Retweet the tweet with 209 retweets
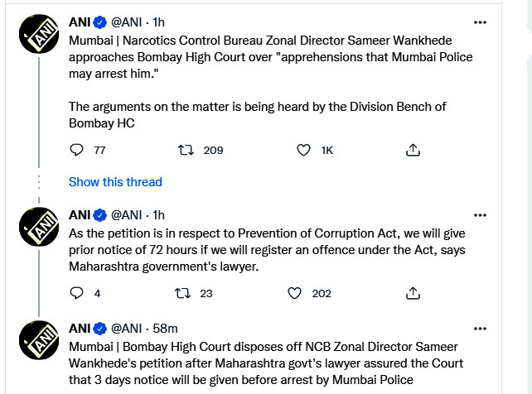This screenshot has height=394, width=532. point(187,150)
